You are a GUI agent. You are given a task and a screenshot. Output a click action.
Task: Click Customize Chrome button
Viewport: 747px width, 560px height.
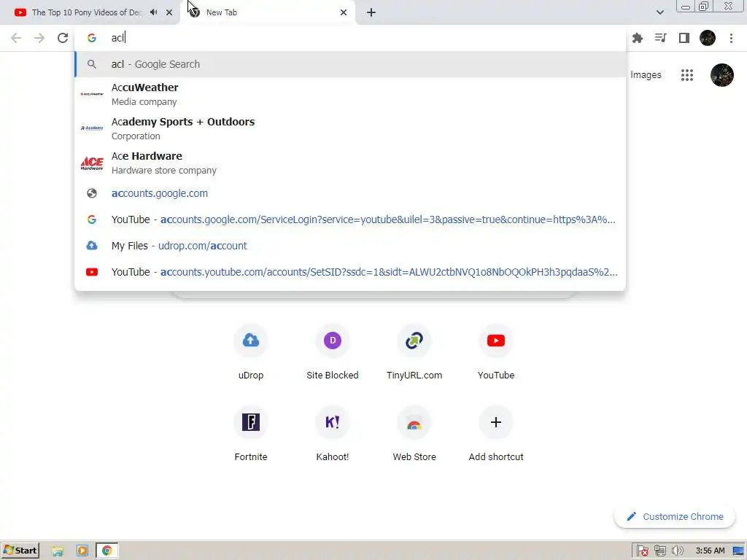675,517
